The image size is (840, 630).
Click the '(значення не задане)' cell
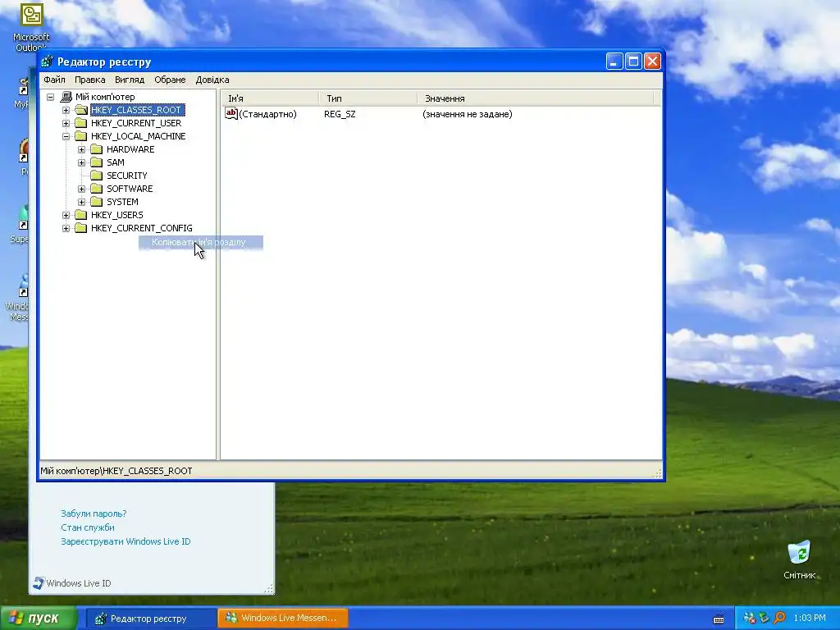point(467,114)
